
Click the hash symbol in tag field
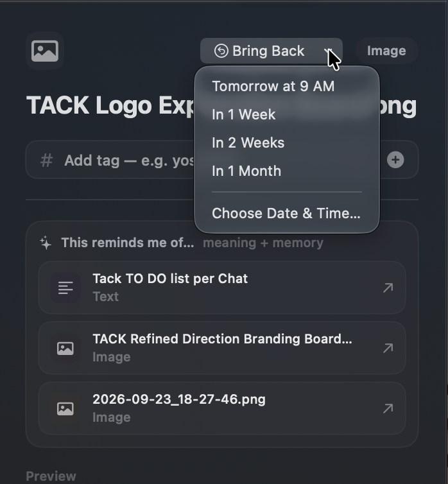[47, 160]
